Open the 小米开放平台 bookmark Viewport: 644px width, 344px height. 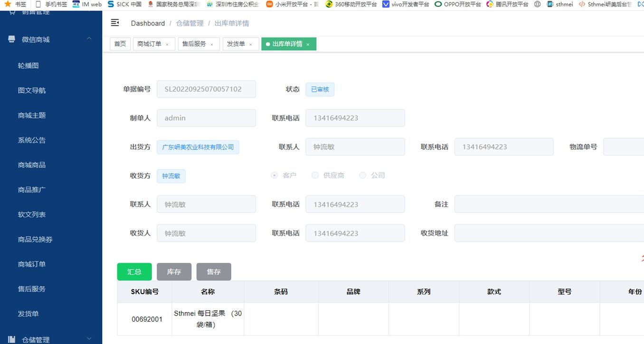(x=292, y=4)
